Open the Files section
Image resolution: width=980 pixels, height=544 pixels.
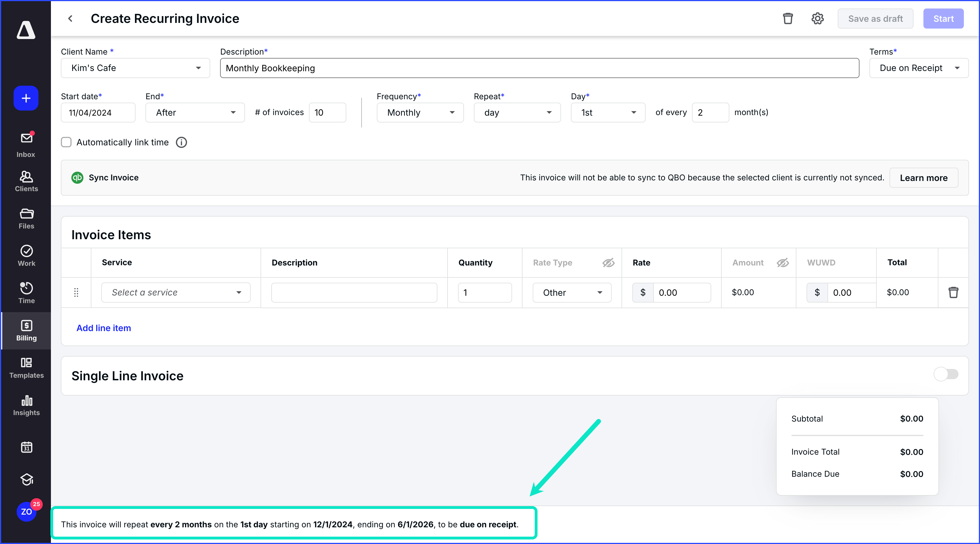click(x=26, y=218)
